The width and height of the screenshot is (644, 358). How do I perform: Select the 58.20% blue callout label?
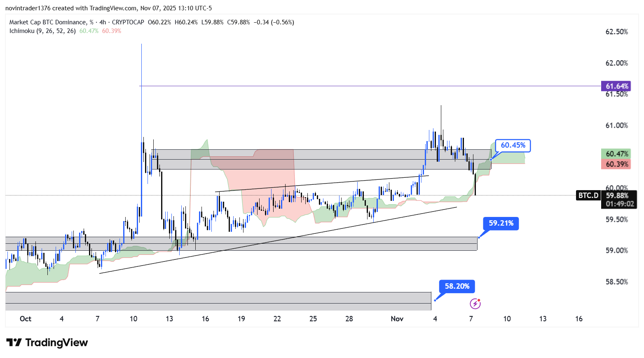pyautogui.click(x=457, y=286)
